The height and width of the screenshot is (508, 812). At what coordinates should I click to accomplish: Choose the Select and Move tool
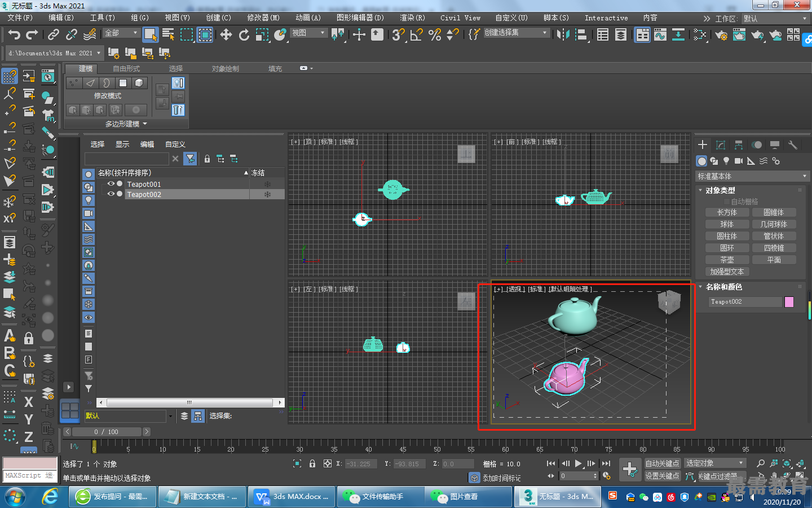226,34
